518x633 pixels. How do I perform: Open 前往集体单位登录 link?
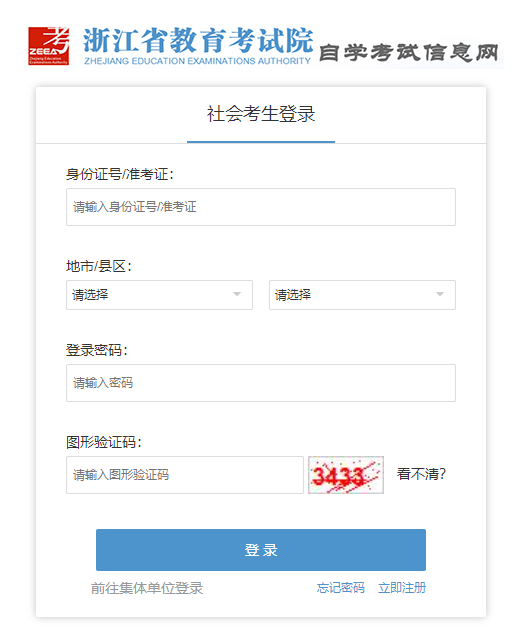[x=147, y=588]
